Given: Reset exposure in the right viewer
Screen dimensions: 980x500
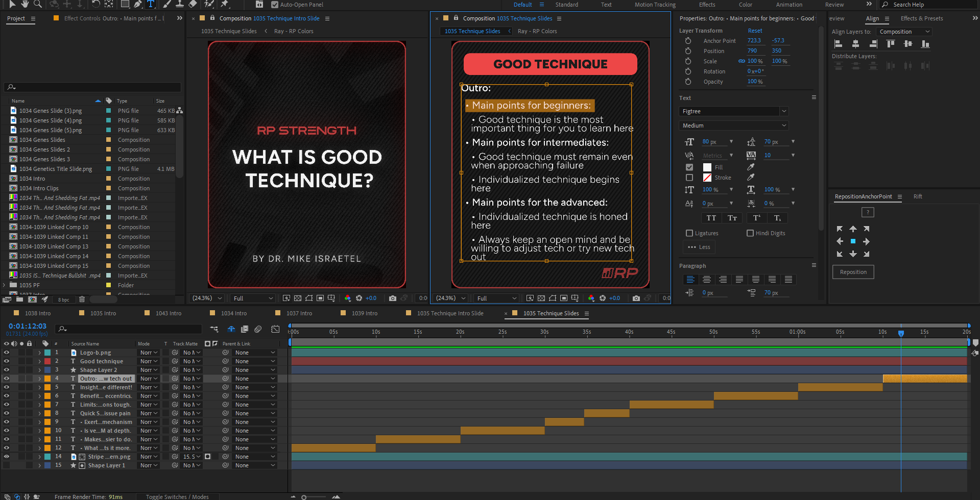Looking at the screenshot, I should point(603,298).
